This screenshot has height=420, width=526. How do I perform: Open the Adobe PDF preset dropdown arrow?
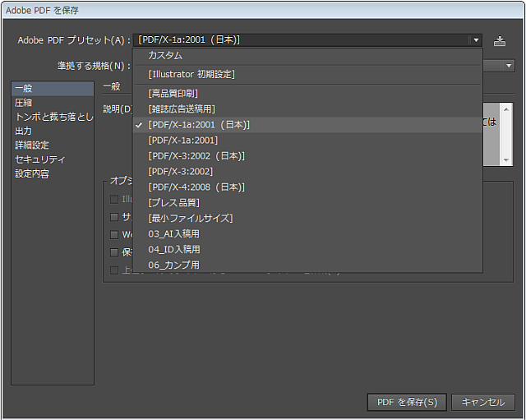476,40
